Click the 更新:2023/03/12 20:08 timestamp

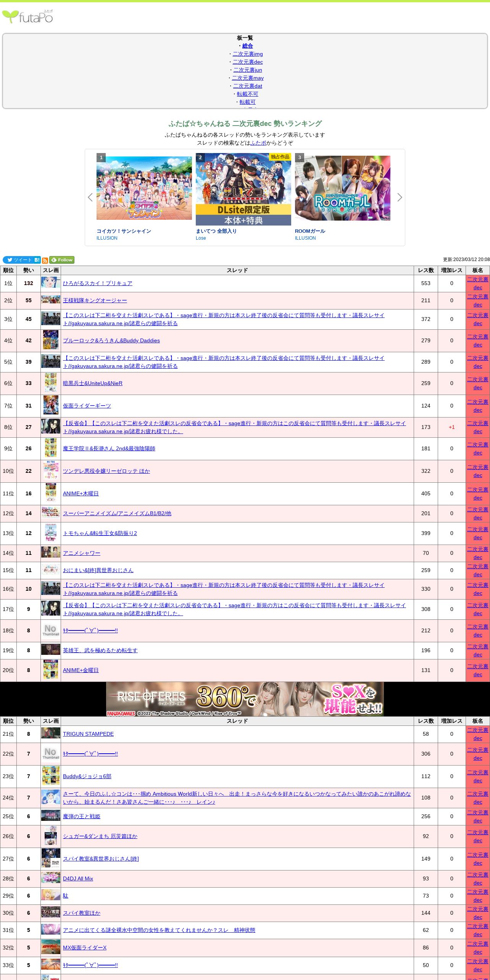pos(466,260)
